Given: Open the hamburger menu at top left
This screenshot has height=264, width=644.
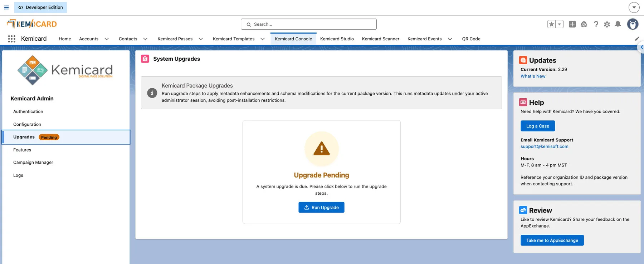Looking at the screenshot, I should click(x=6, y=7).
